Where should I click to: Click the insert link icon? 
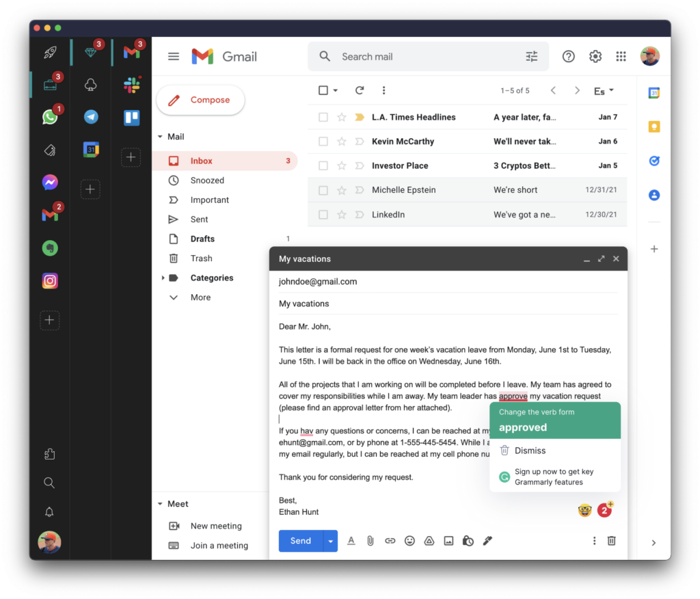tap(390, 541)
